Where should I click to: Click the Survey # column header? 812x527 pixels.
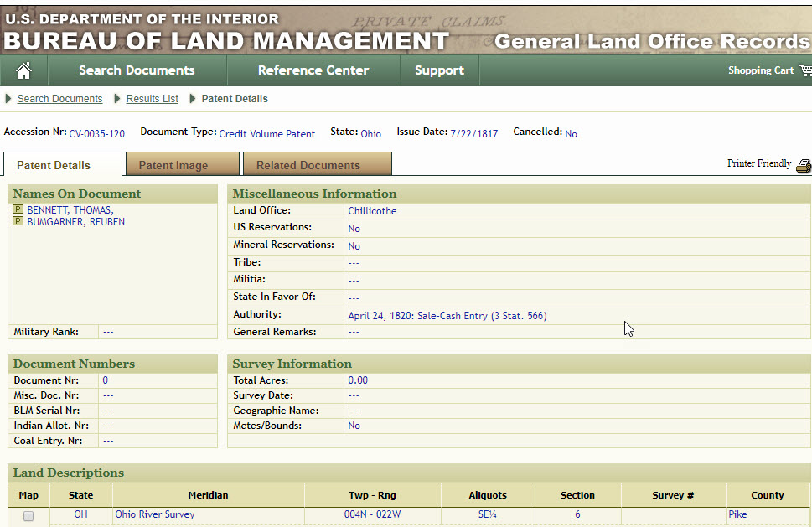pos(673,495)
